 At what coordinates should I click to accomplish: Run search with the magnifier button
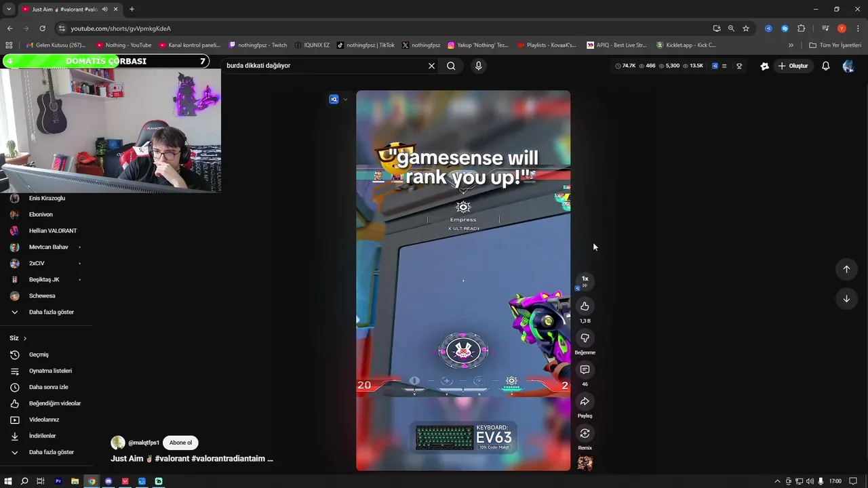[x=451, y=66]
